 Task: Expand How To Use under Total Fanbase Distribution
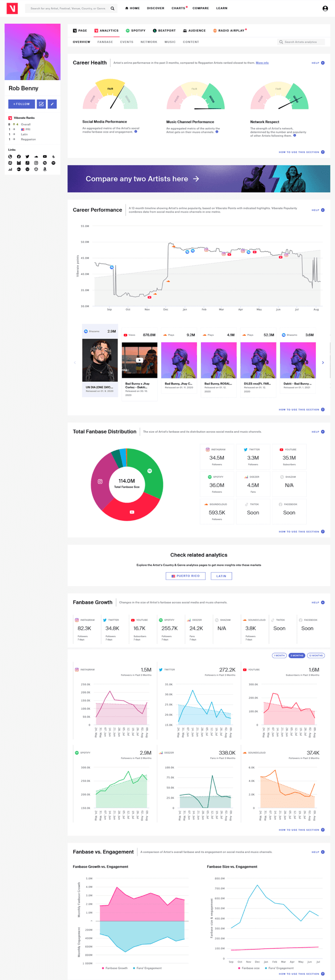301,532
